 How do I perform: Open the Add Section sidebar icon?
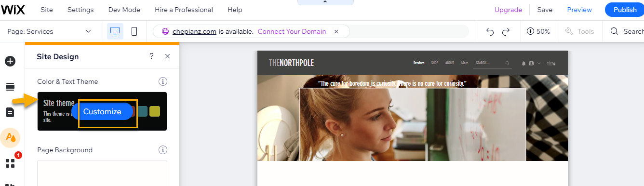10,87
